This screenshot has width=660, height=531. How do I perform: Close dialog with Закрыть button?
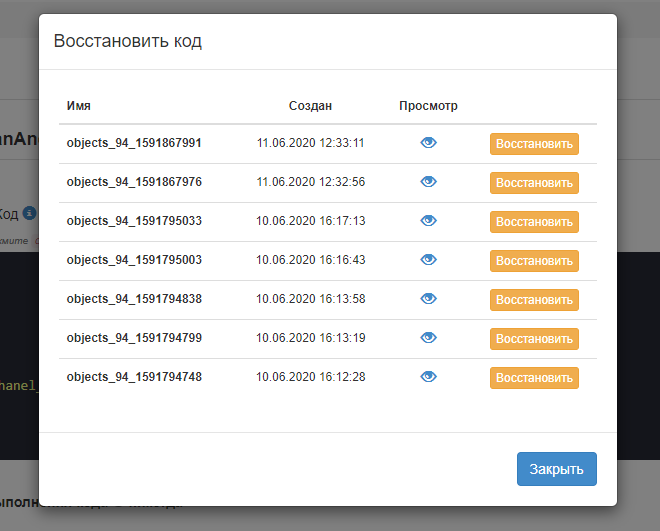556,469
